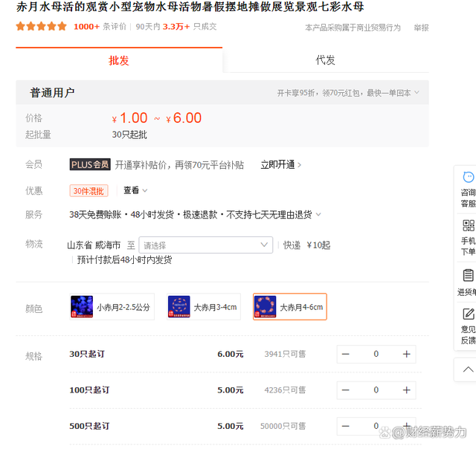Click the 30件混批 discount tag

(x=89, y=191)
